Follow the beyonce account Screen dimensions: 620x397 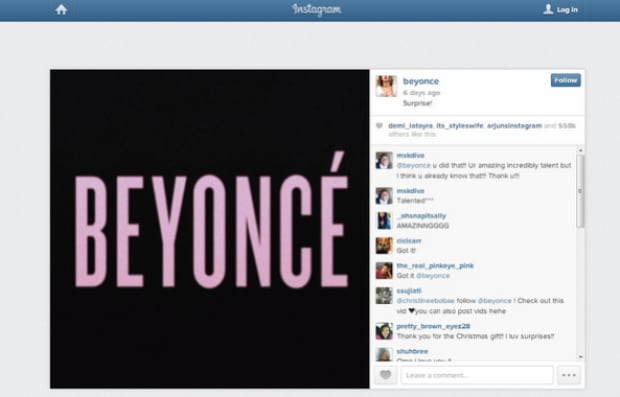coord(565,80)
